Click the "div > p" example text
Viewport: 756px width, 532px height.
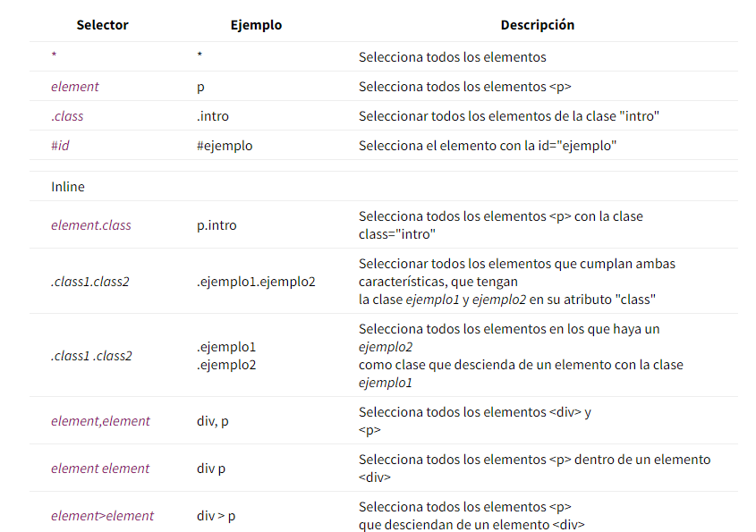click(216, 516)
